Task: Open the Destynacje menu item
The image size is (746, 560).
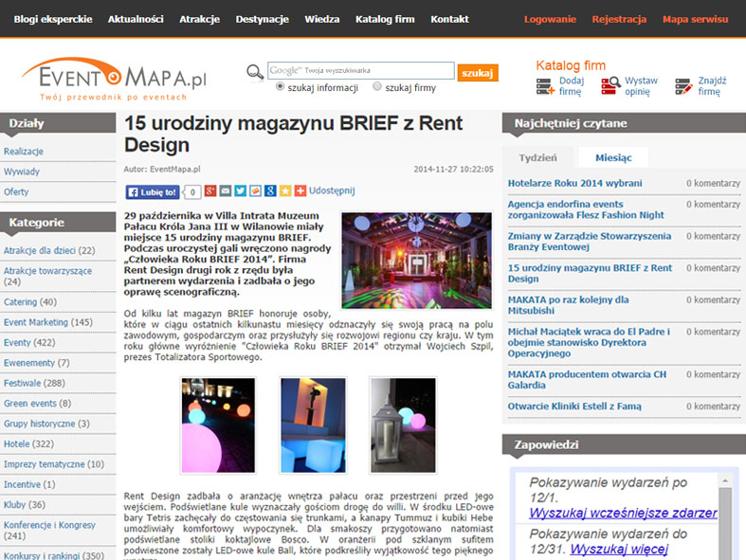Action: 263,19
